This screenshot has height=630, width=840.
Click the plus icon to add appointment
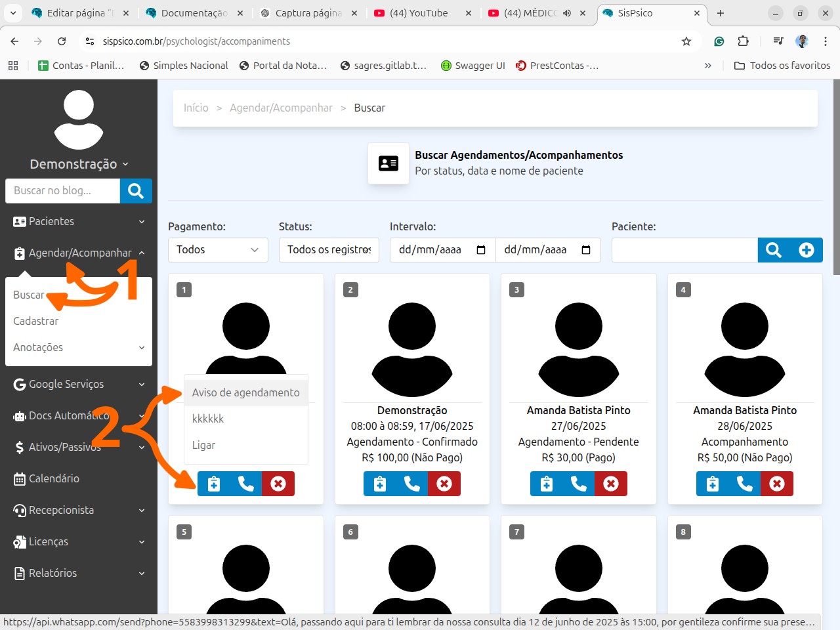[807, 250]
